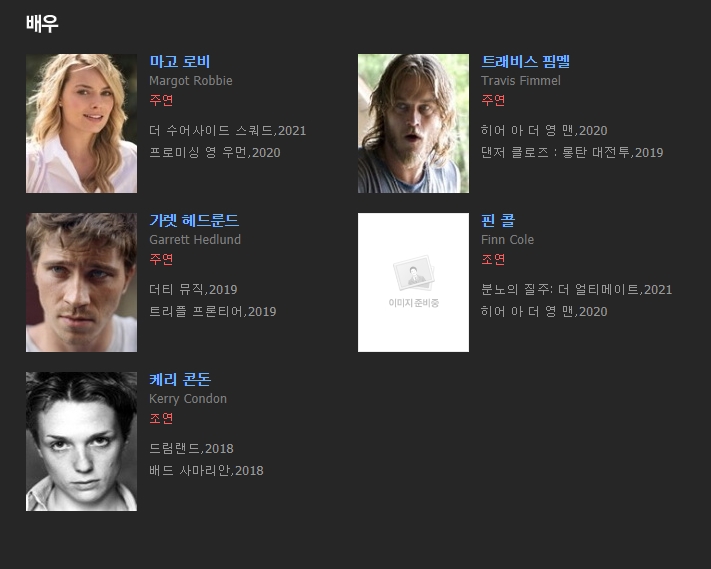Click the 배우 section heading
Viewport: 711px width, 569px height.
(x=42, y=24)
